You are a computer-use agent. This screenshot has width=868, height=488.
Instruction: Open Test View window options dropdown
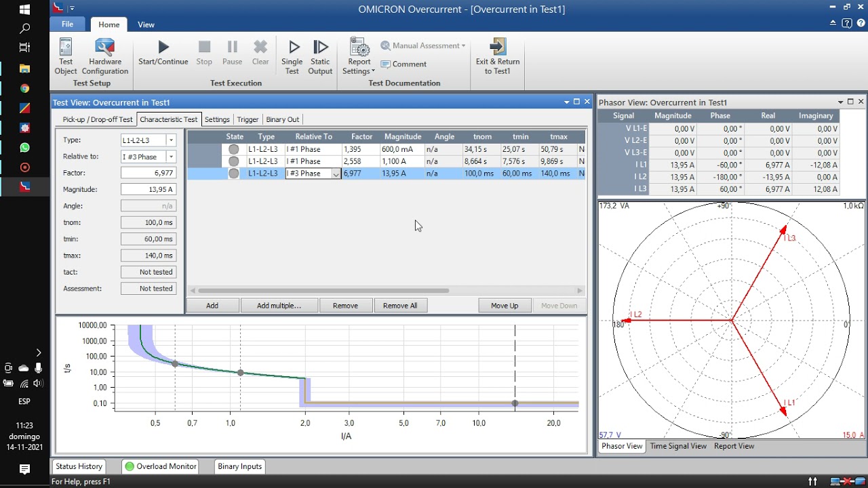pos(567,102)
